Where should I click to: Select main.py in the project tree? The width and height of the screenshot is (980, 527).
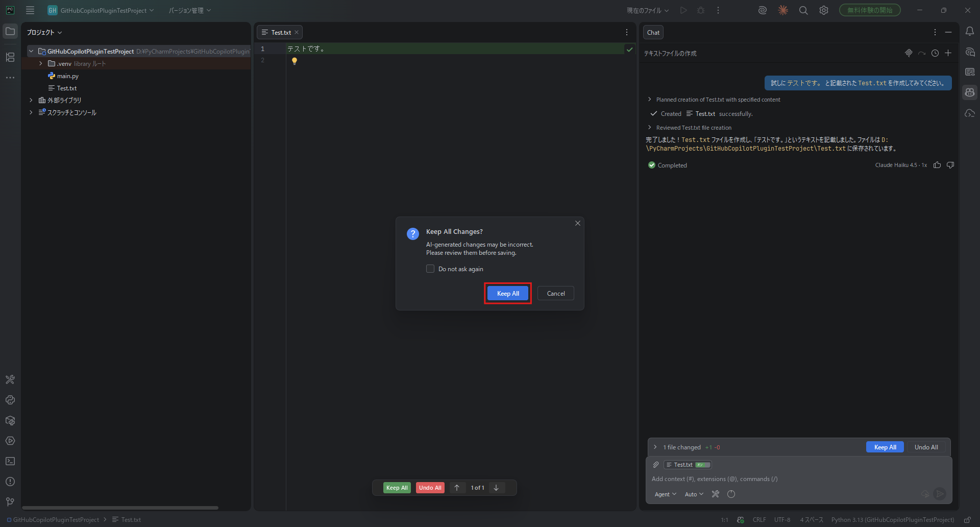coord(67,76)
